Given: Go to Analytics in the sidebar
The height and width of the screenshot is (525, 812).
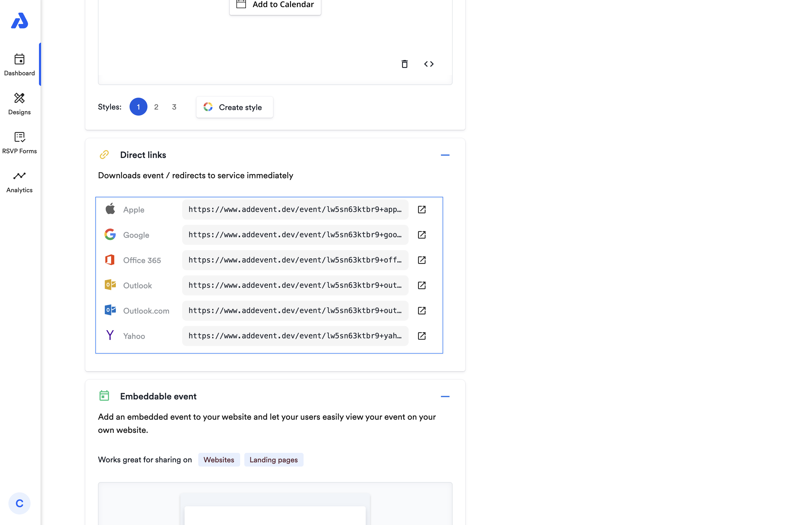Looking at the screenshot, I should coord(19,182).
